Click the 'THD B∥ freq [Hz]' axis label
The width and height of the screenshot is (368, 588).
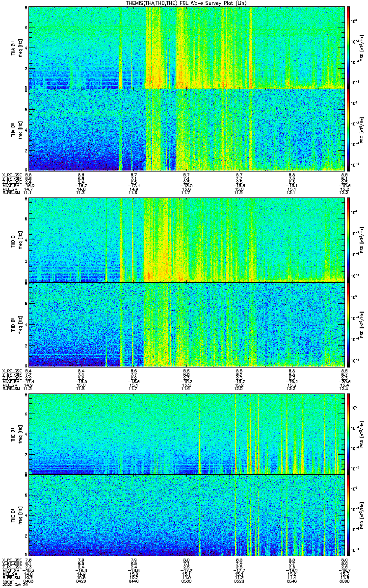16,324
